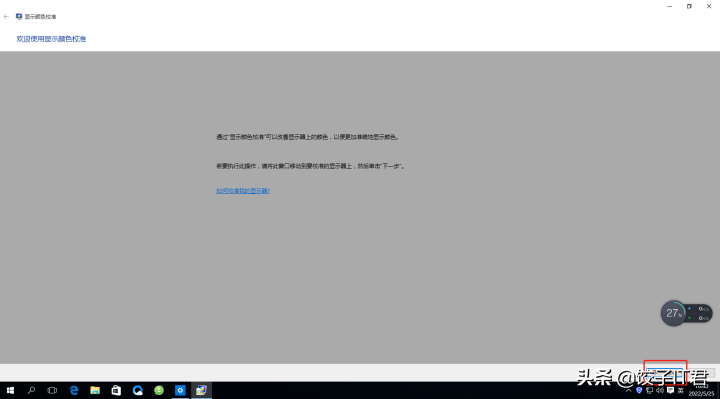This screenshot has width=720, height=399.
Task: Click the '欢迎使用显示颜色校准' heading
Action: pyautogui.click(x=51, y=39)
